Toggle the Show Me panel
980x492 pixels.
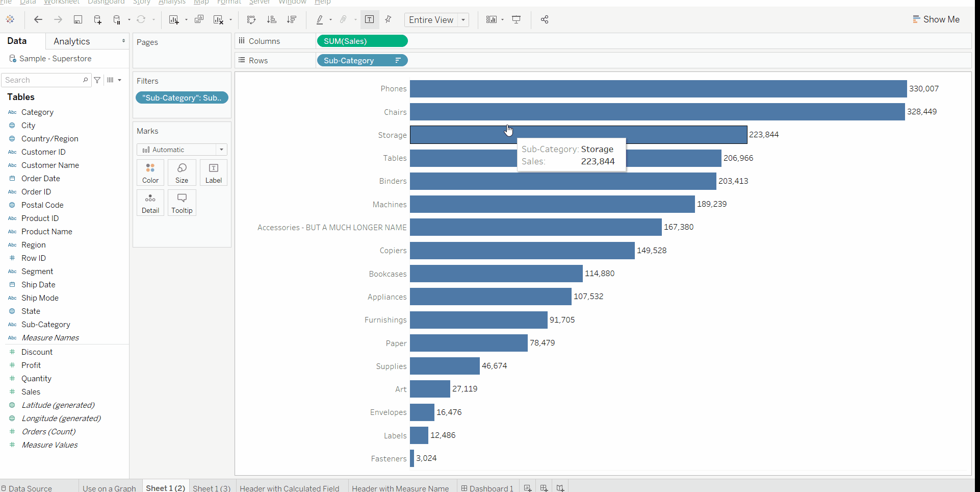coord(936,19)
